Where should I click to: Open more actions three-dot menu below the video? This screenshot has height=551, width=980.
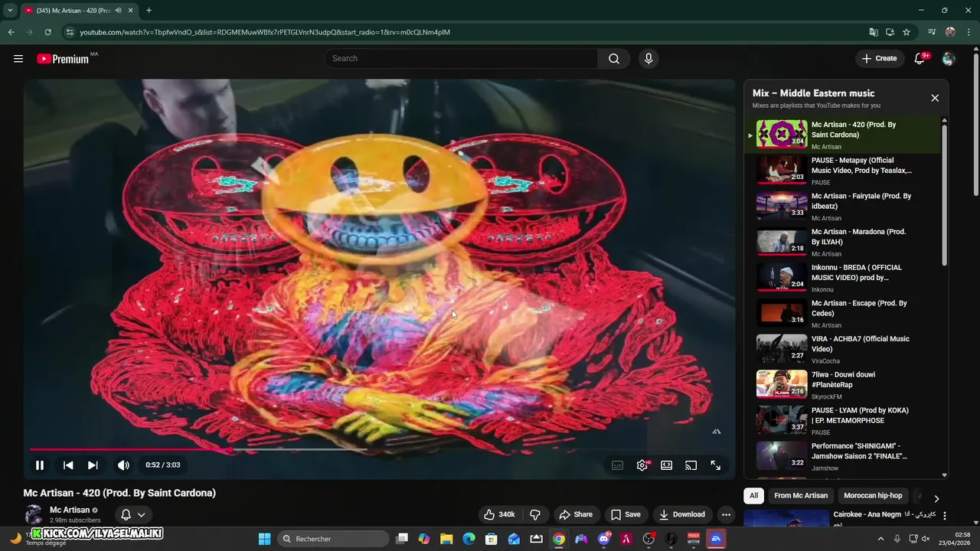point(726,514)
